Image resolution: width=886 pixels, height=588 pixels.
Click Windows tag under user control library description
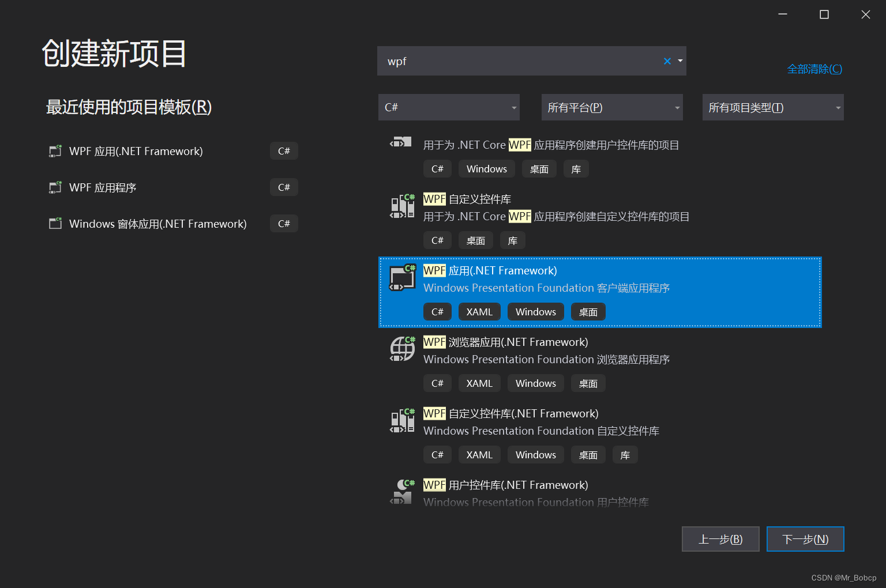point(487,169)
